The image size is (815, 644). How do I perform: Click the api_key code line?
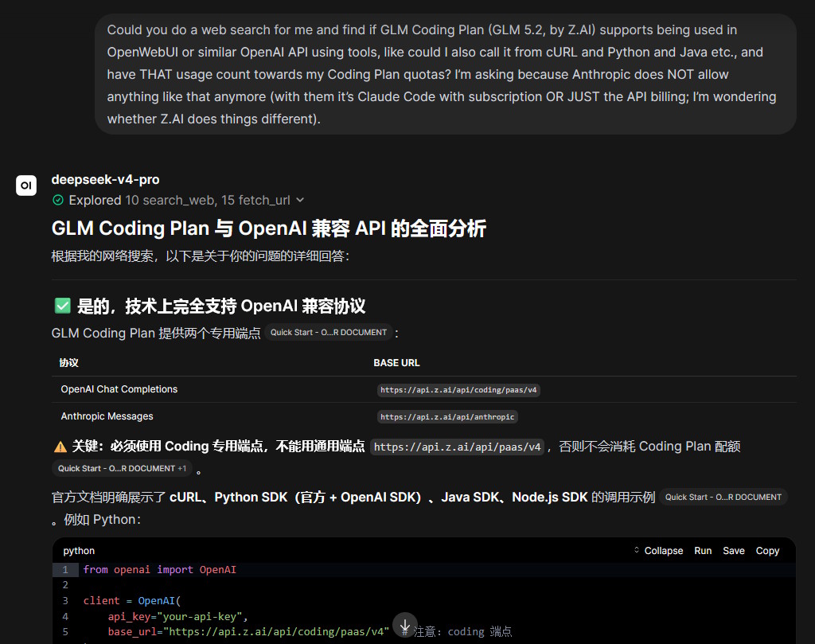pyautogui.click(x=177, y=616)
